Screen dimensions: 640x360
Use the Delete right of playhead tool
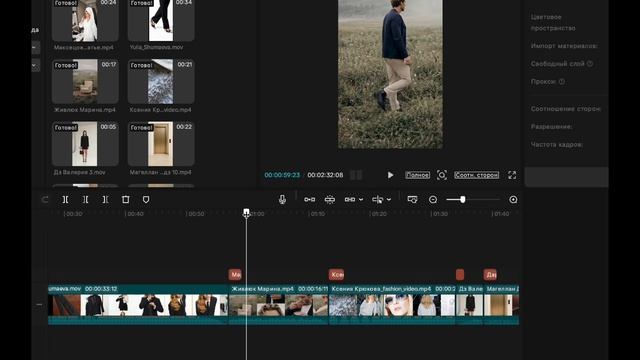(105, 200)
